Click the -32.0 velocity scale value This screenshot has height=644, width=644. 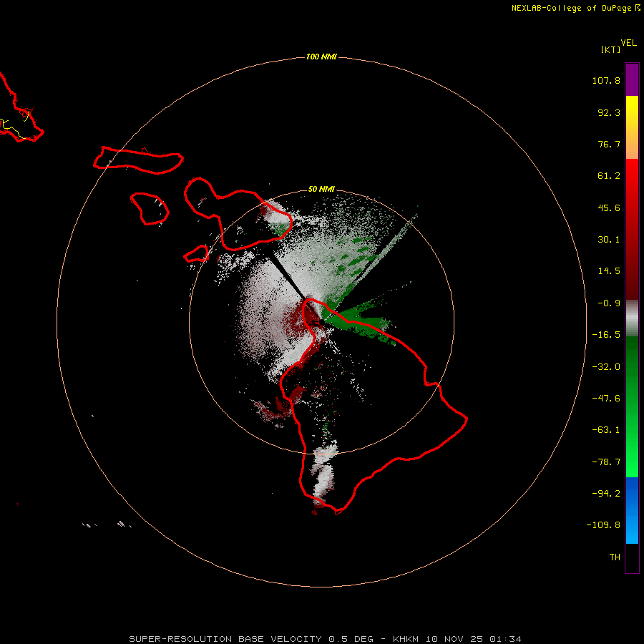point(606,367)
